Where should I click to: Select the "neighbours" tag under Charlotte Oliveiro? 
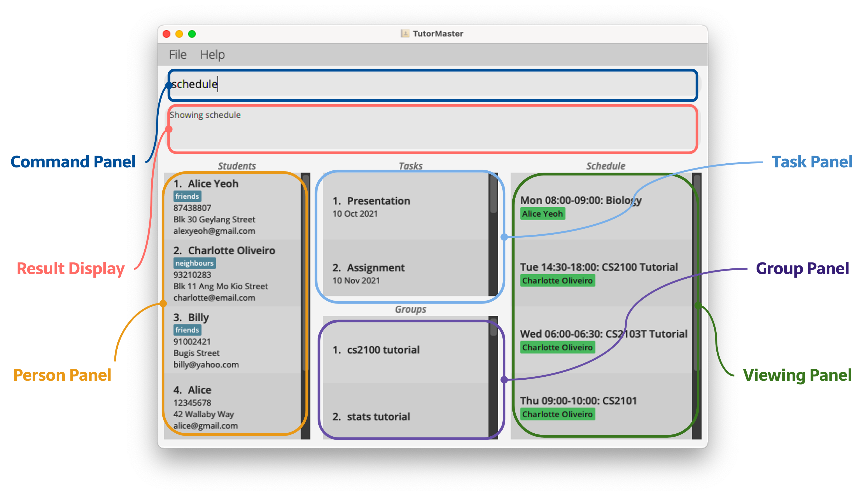click(x=195, y=263)
